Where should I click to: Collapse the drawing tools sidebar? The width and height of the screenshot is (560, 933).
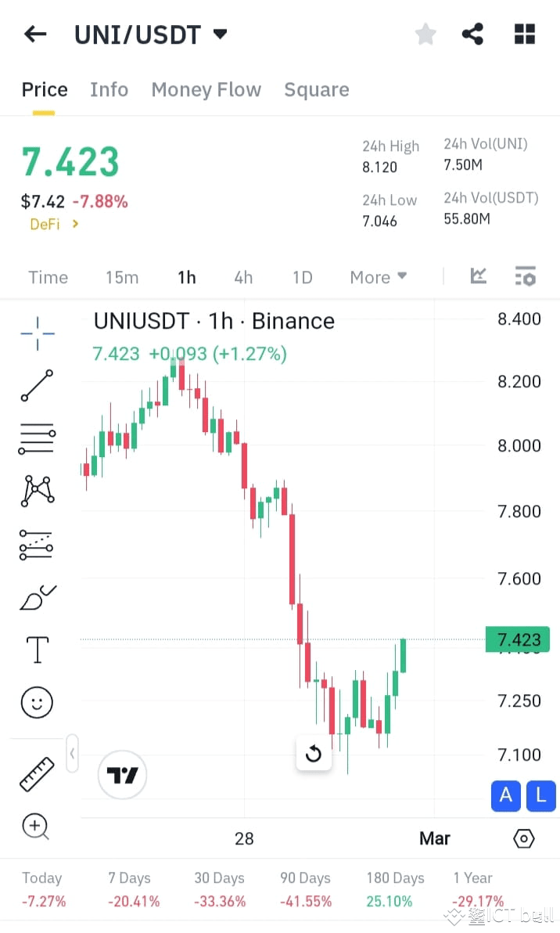pos(72,752)
